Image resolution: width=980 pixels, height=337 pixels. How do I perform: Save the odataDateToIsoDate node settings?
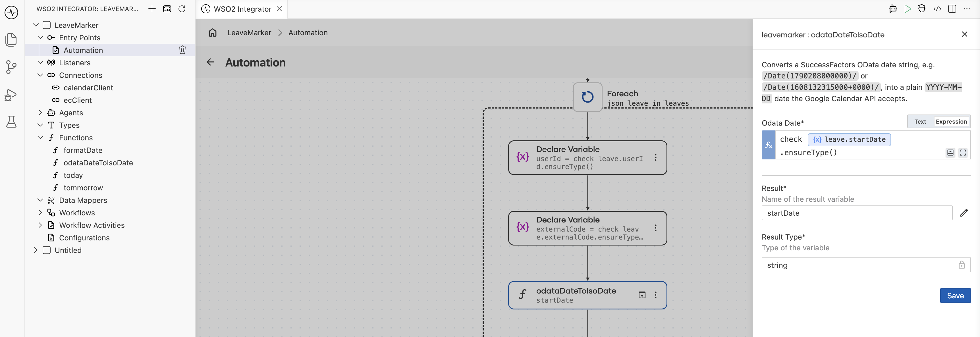(955, 296)
